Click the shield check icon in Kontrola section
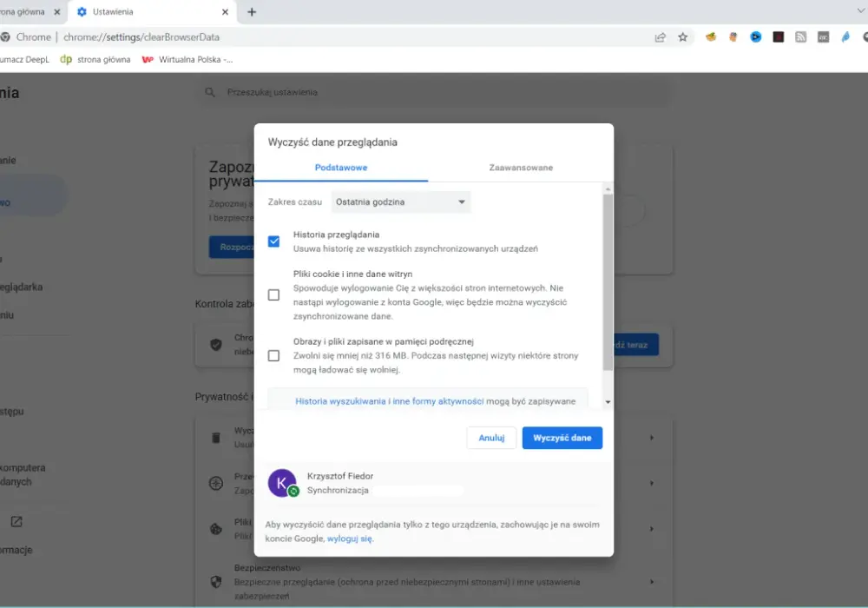The image size is (868, 608). click(x=216, y=345)
